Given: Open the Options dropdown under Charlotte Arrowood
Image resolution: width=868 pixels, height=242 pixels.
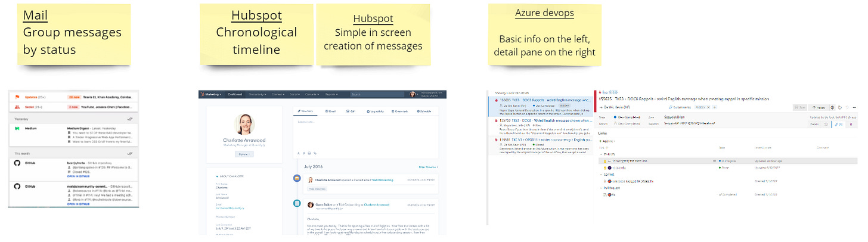Looking at the screenshot, I should click(x=244, y=154).
